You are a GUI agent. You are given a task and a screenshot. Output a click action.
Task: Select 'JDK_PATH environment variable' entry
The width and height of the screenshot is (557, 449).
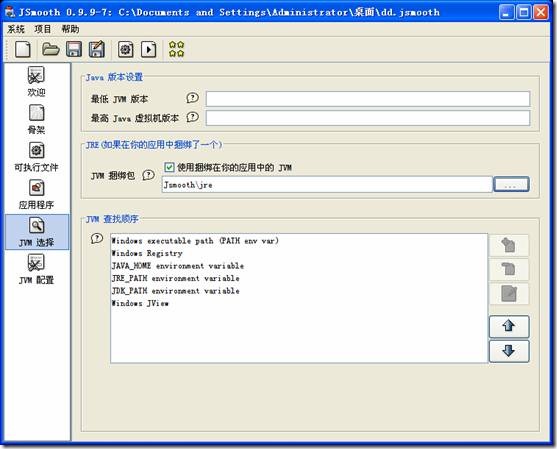pos(299,291)
